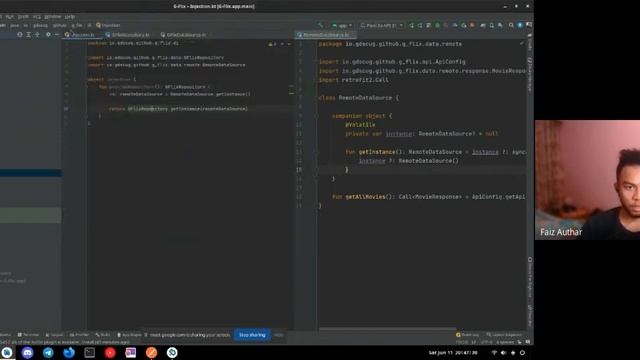Open the Logcat tool window
The image size is (640, 360).
pos(54,335)
